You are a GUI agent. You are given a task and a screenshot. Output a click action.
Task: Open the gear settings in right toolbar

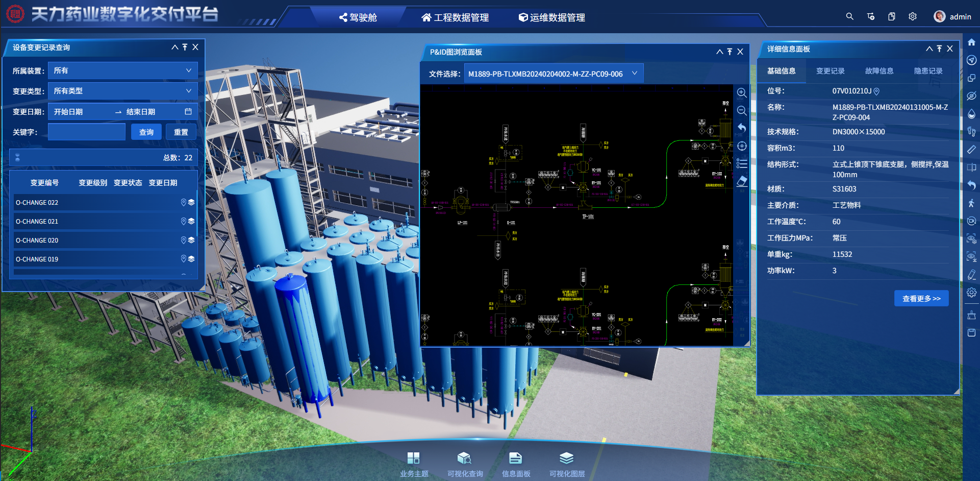(x=971, y=293)
